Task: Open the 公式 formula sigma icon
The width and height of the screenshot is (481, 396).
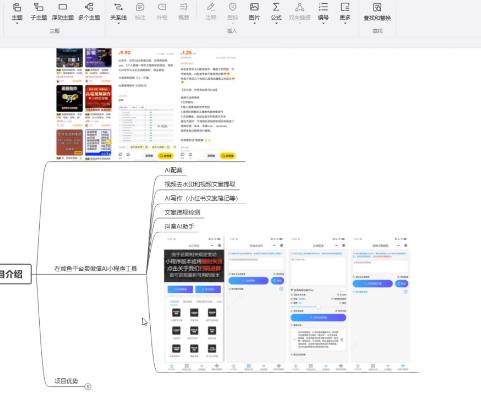Action: [276, 7]
